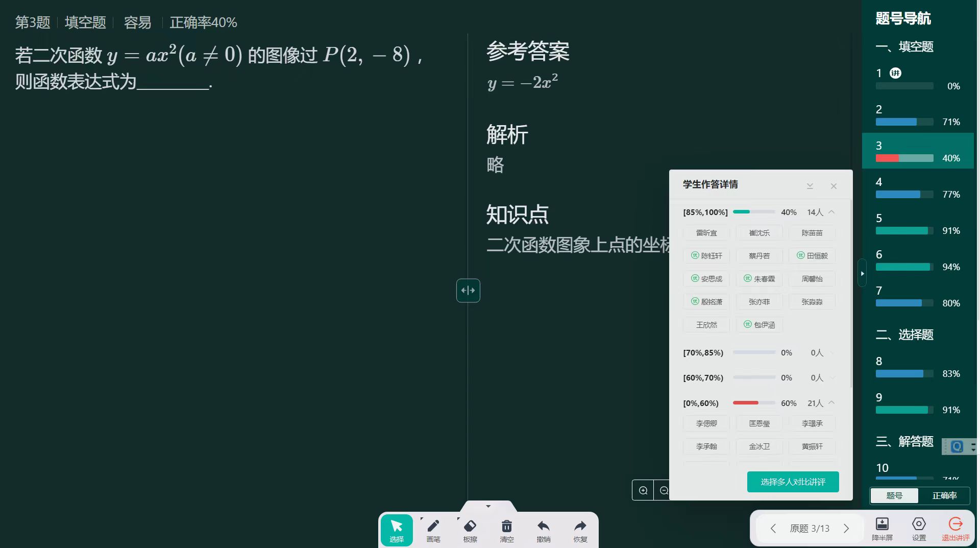Collapse the [0%,60%) student group
980x548 pixels.
[831, 403]
